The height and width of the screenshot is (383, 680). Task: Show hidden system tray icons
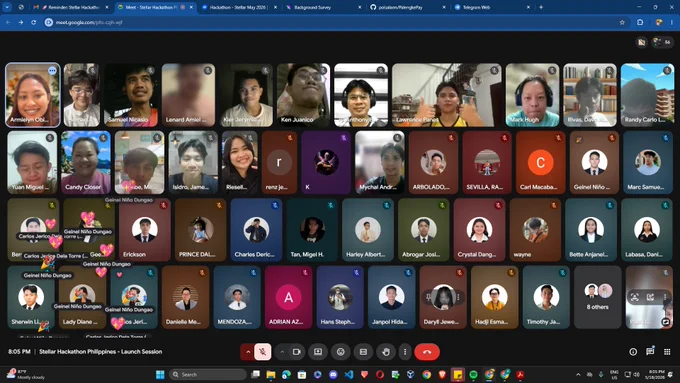578,374
